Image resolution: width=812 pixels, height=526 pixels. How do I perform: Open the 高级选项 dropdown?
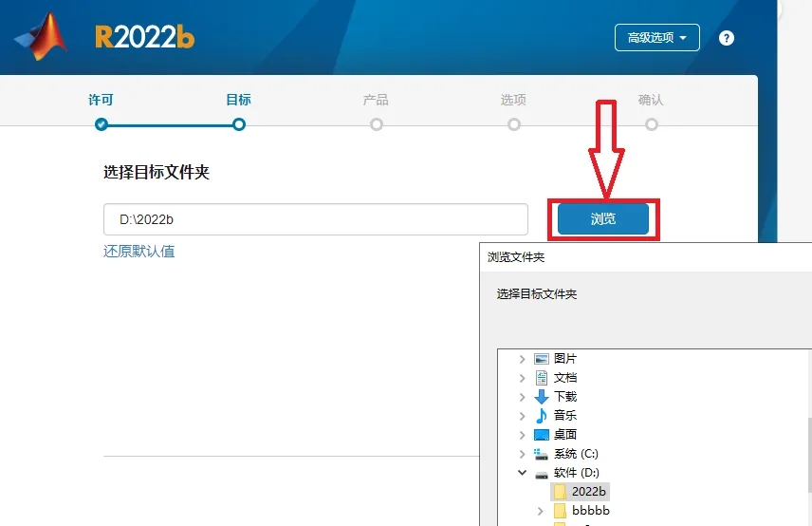(657, 37)
